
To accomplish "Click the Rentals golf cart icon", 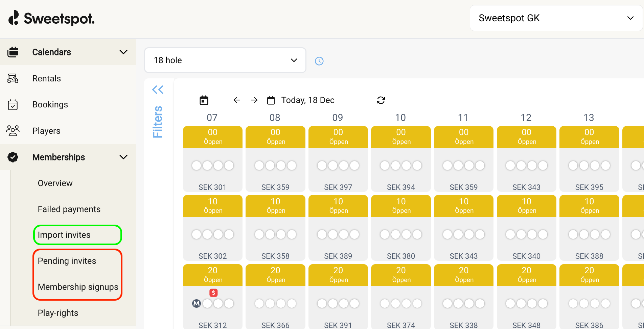I will point(13,78).
